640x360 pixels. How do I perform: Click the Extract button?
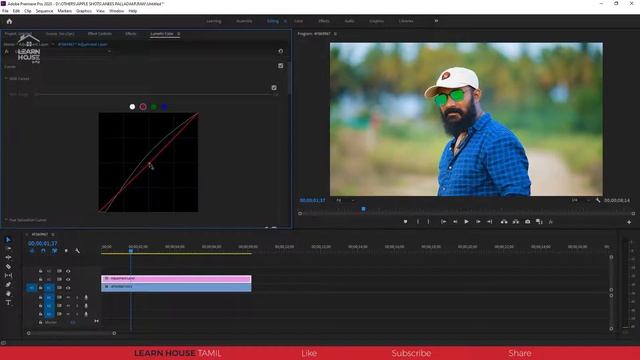pyautogui.click(x=516, y=222)
